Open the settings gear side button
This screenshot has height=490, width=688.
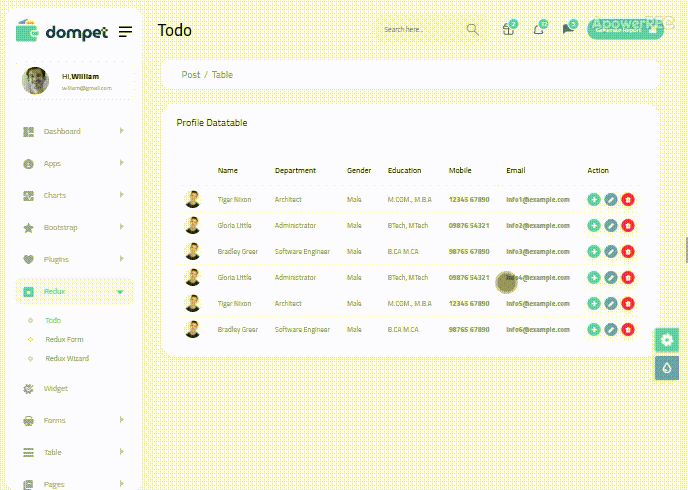pyautogui.click(x=667, y=340)
